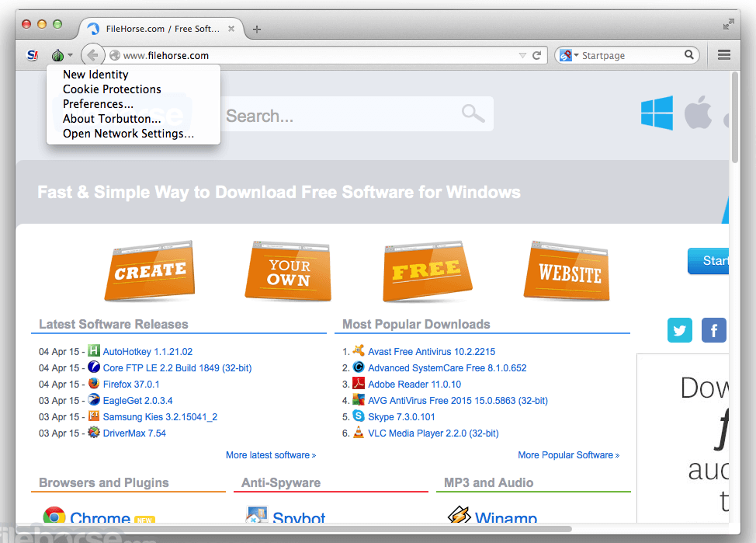This screenshot has height=543, width=756.
Task: Select About Torbutton… menu entry
Action: [x=112, y=119]
